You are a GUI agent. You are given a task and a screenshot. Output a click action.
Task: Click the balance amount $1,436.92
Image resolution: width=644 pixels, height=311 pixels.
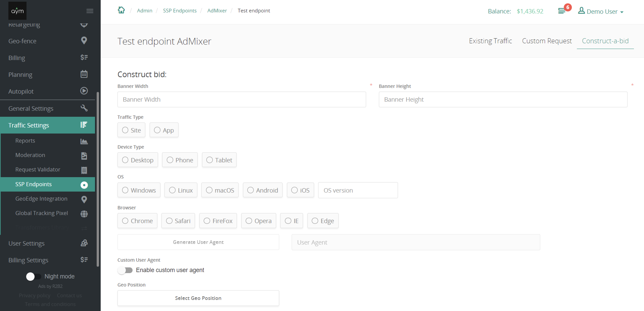[x=530, y=11]
